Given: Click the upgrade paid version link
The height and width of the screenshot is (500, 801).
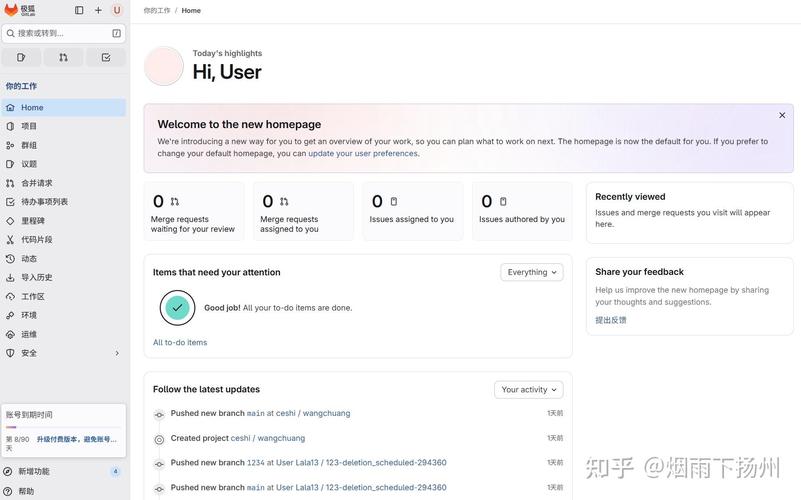Looking at the screenshot, I should click(77, 439).
